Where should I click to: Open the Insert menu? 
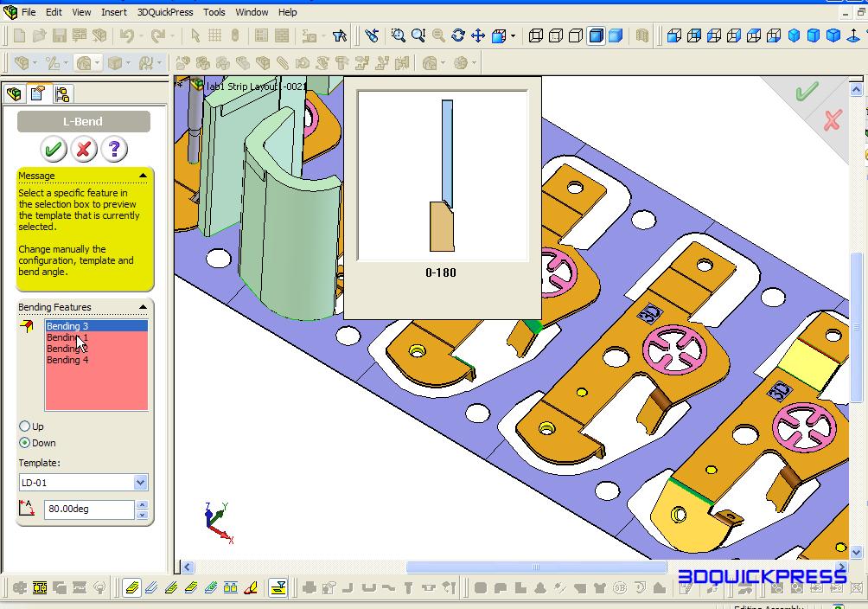click(x=114, y=12)
